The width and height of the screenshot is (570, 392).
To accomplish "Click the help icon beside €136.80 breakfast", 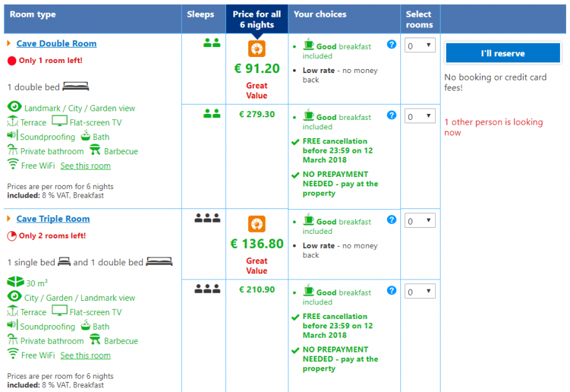I will pyautogui.click(x=392, y=220).
